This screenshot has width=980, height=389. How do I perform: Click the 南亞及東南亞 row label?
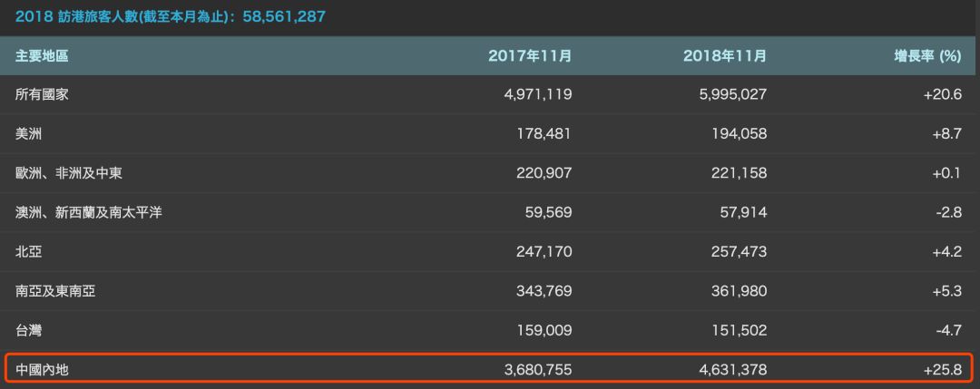coord(55,291)
